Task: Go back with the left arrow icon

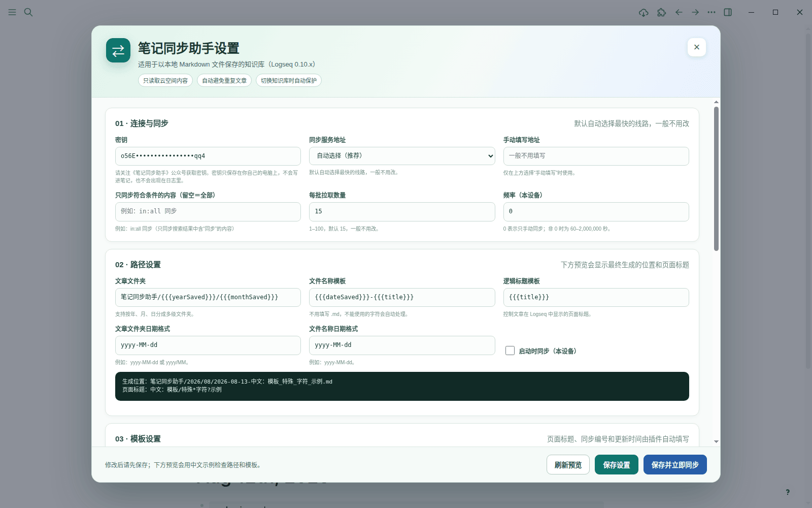Action: coord(679,12)
